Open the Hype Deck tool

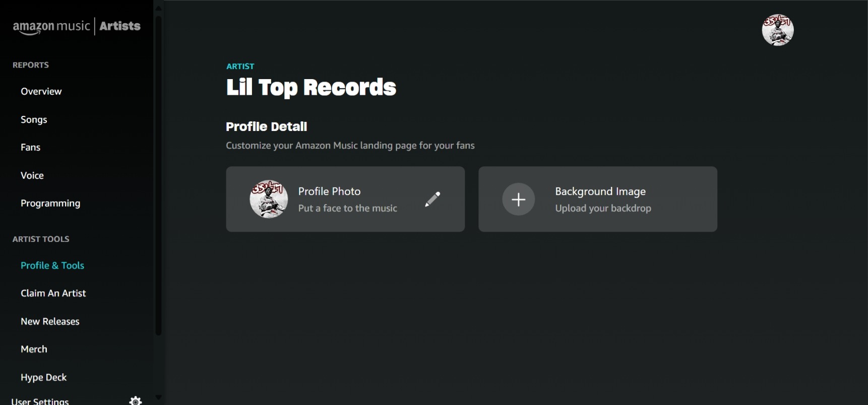tap(44, 377)
